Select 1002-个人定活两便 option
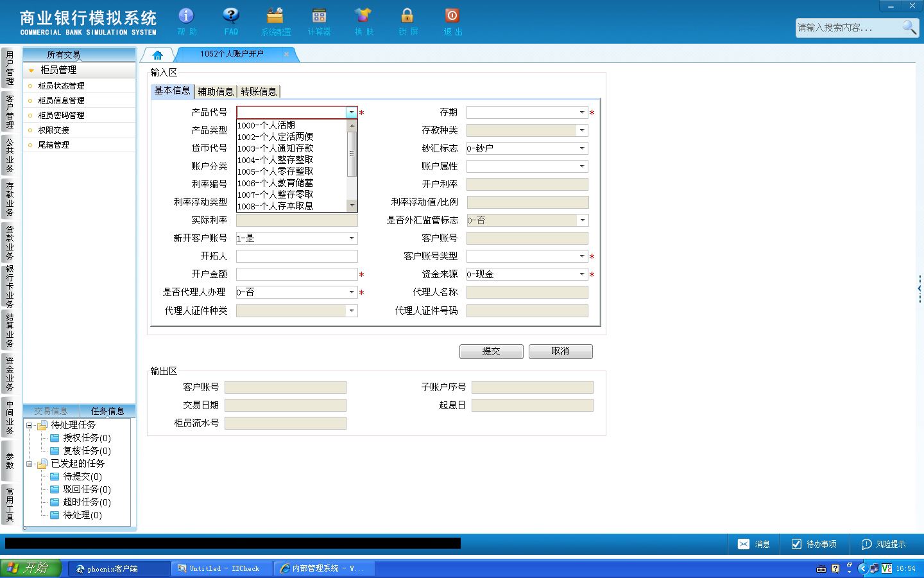This screenshot has width=924, height=578. [292, 137]
